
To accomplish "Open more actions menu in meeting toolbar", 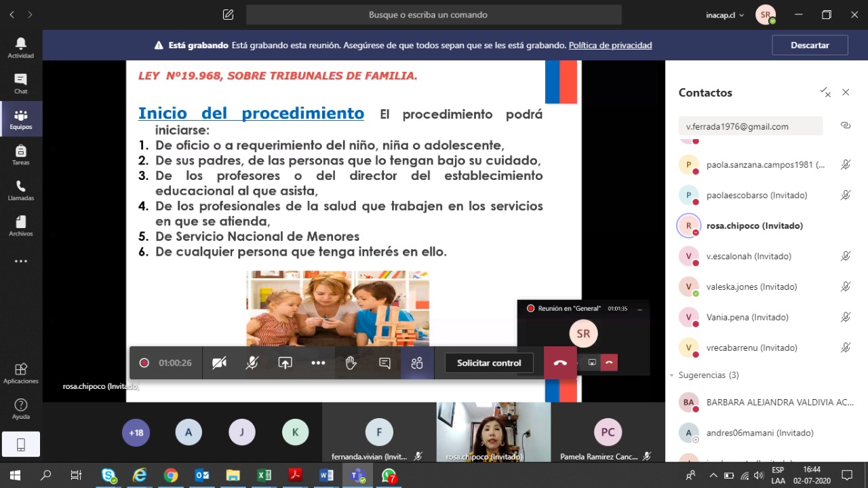I will [x=318, y=363].
